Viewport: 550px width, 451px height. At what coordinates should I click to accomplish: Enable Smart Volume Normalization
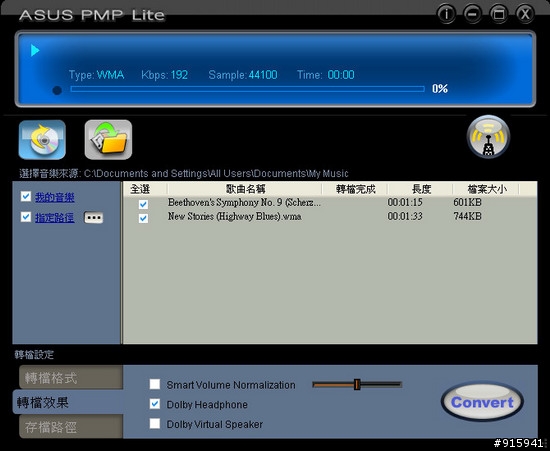click(155, 384)
